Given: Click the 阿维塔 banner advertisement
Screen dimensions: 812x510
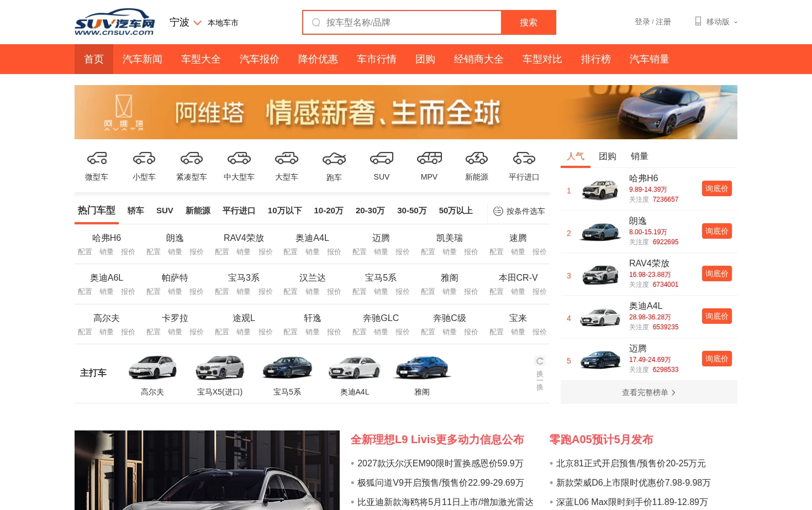Looking at the screenshot, I should pos(406,112).
